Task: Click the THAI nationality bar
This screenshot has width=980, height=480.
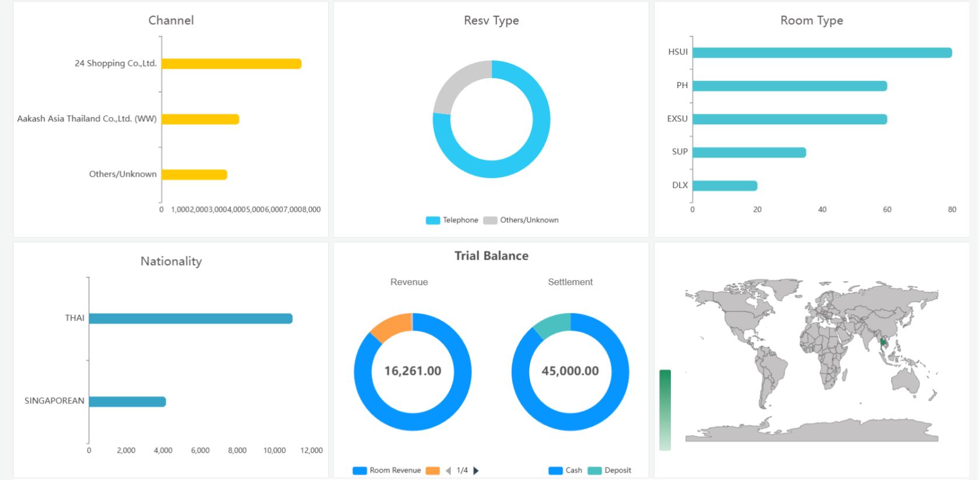Action: pos(190,318)
